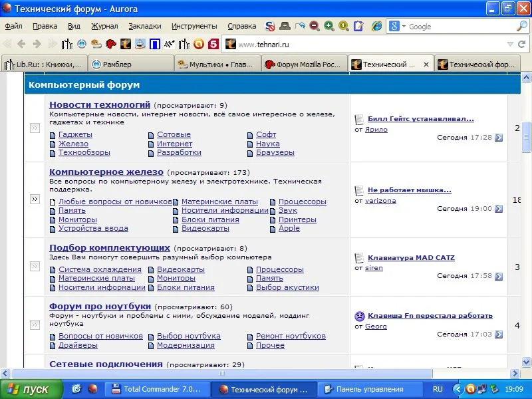Viewport: 532px width, 399px height.
Task: Go to last post at Сегодня 17:58
Action: [x=499, y=276]
